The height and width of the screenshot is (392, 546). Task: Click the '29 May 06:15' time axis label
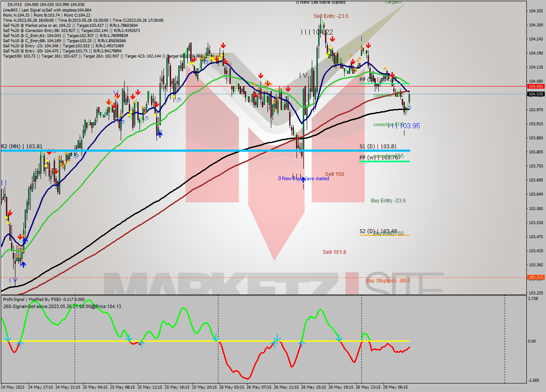395,387
